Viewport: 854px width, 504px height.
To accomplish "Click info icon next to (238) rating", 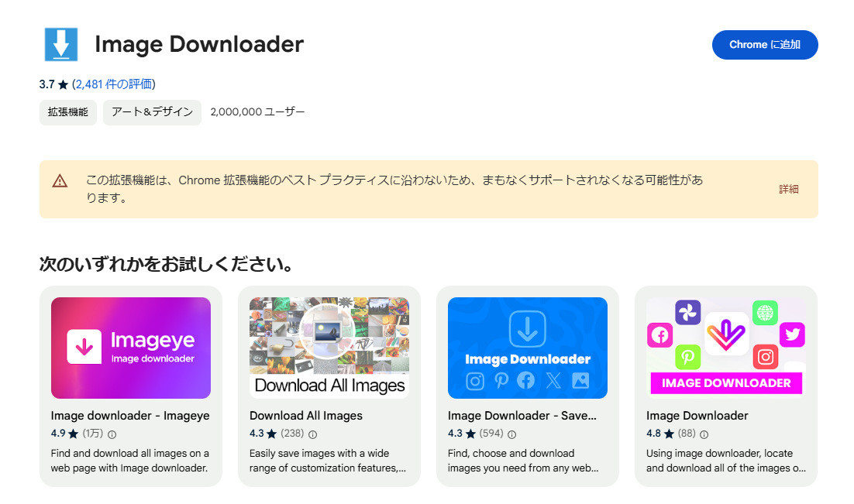I will click(312, 434).
